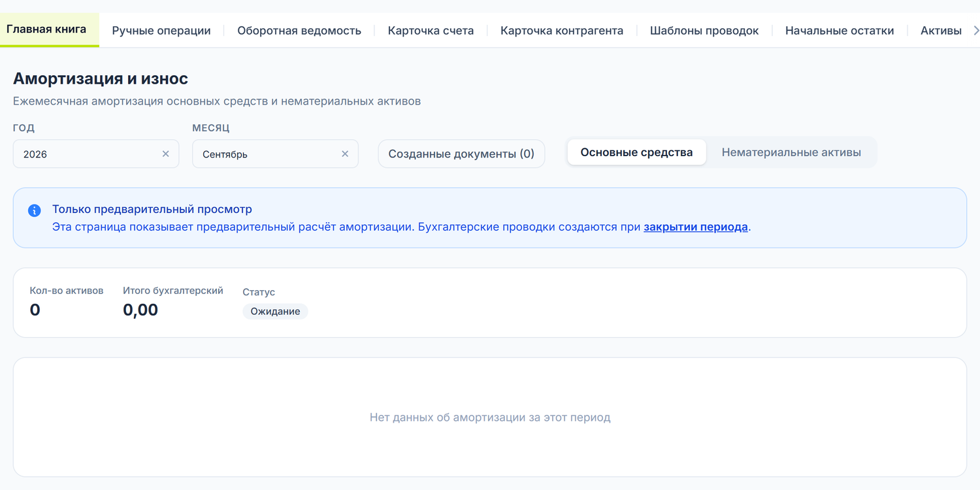
Task: Switch to Нематериальные активы view
Action: click(x=791, y=152)
